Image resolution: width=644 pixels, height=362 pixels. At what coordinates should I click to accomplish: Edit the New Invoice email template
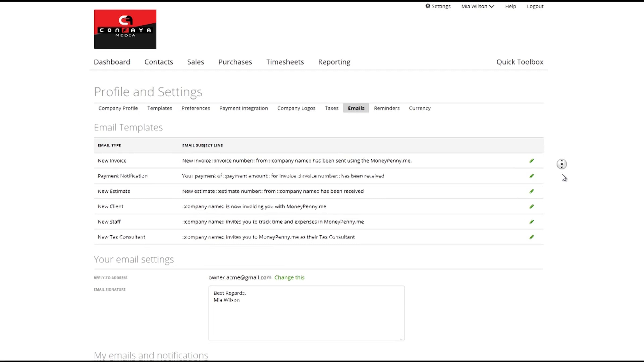[x=532, y=161]
